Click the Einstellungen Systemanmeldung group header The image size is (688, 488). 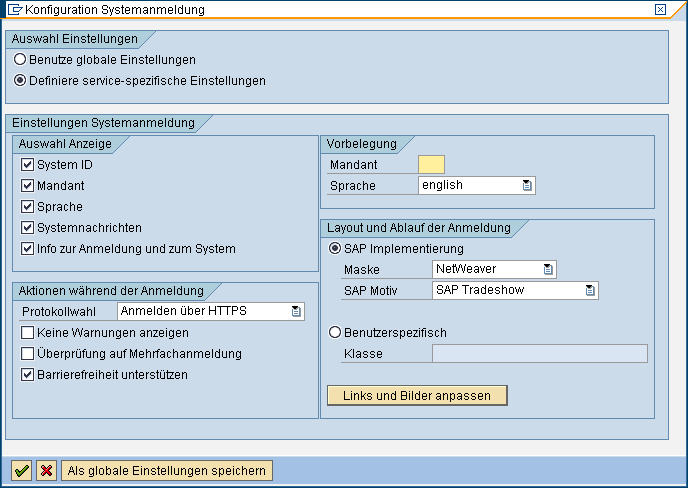[x=103, y=122]
